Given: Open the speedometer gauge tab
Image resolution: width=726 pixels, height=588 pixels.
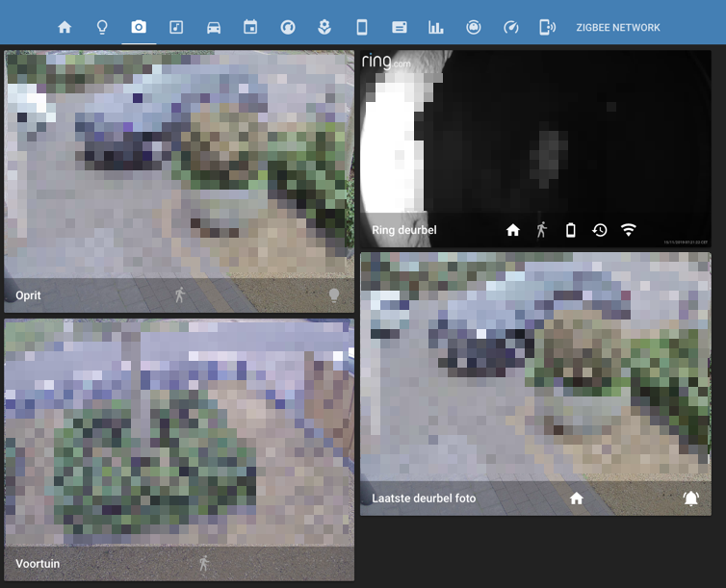Looking at the screenshot, I should (510, 27).
